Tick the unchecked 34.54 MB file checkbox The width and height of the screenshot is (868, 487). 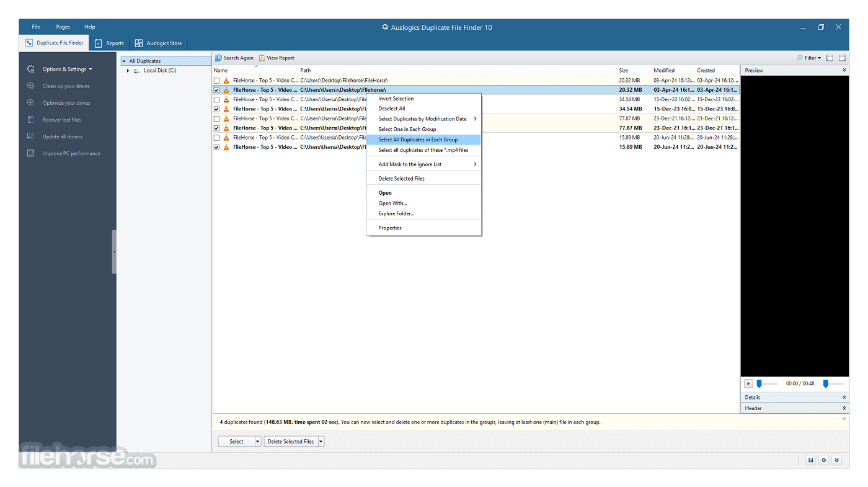[x=217, y=99]
